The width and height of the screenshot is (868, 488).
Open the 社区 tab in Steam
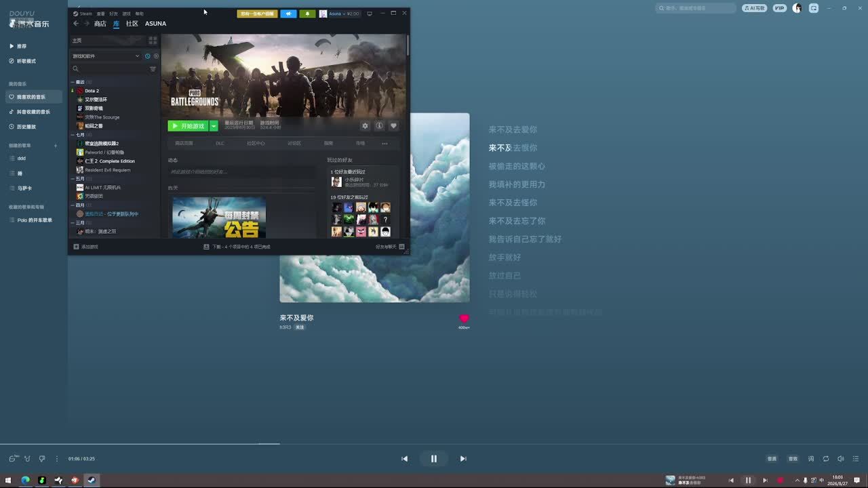click(x=132, y=24)
